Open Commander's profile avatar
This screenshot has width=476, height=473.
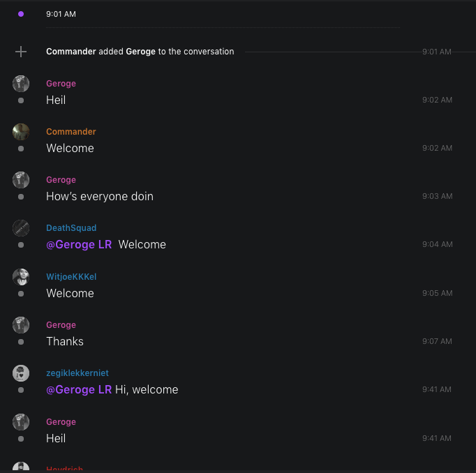pyautogui.click(x=21, y=132)
